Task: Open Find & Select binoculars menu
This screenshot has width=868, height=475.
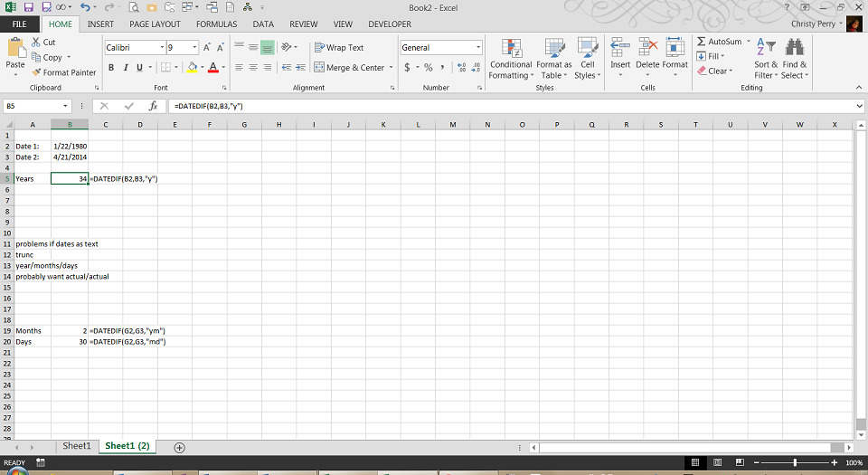Action: pyautogui.click(x=795, y=59)
